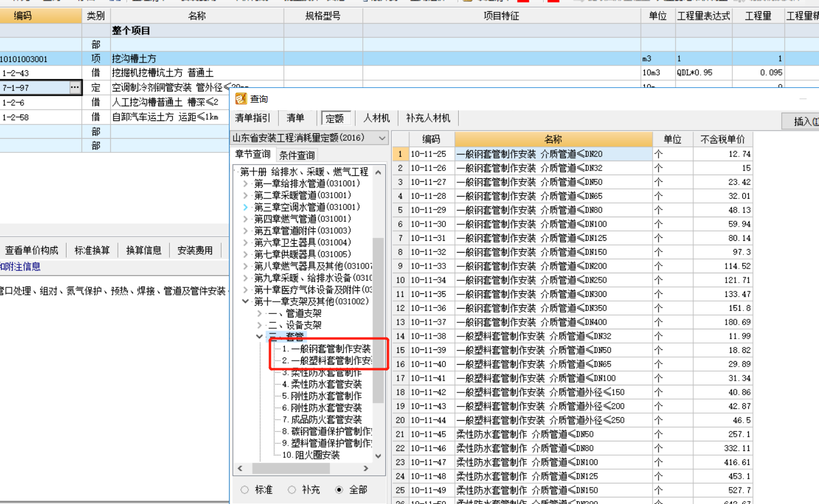Expand 第二章采暖管道 tree node
The width and height of the screenshot is (819, 504).
tap(246, 195)
